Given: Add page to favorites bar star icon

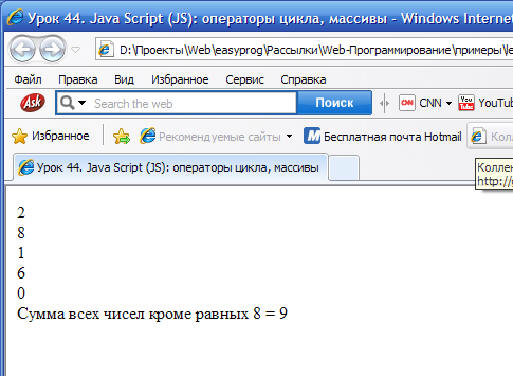Looking at the screenshot, I should 121,136.
